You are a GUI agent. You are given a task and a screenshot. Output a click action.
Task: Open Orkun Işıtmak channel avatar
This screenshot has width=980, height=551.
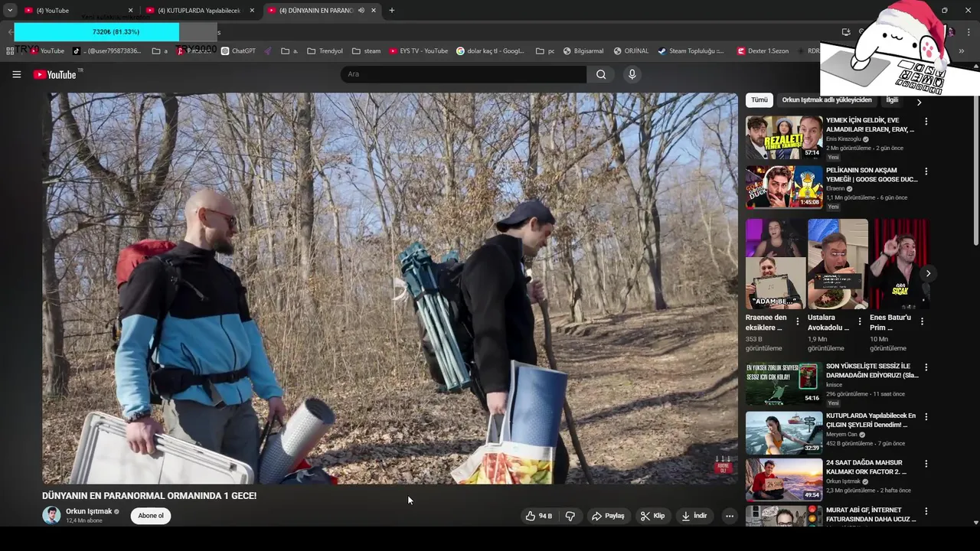point(51,515)
